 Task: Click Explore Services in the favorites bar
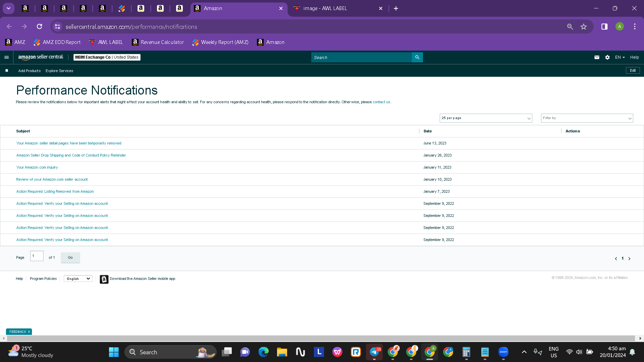[x=59, y=71]
